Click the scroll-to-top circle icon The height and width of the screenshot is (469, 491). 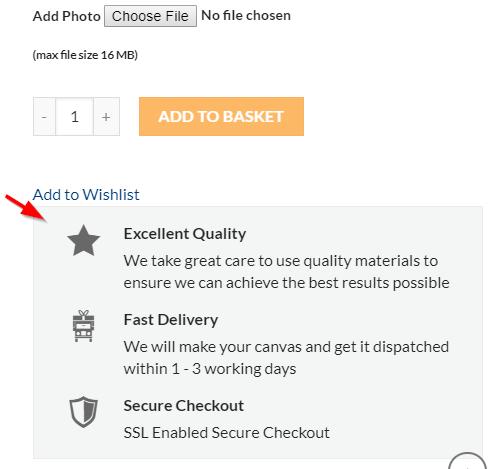(x=467, y=461)
